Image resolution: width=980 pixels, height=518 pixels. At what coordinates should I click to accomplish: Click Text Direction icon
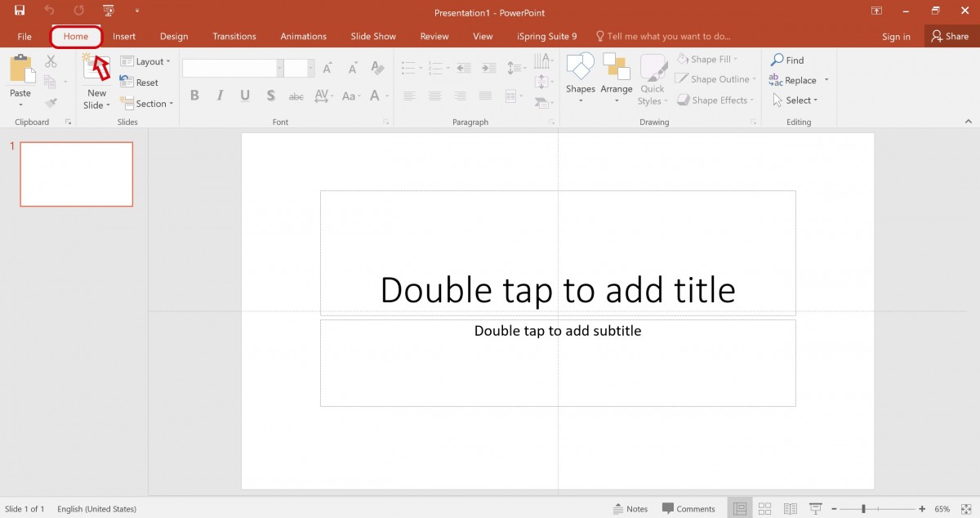coord(544,61)
